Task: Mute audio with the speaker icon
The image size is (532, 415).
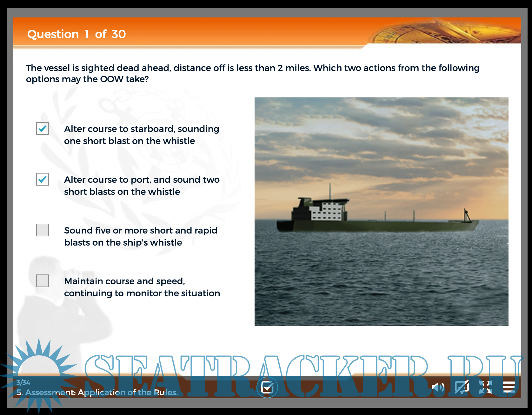Action: pos(438,387)
